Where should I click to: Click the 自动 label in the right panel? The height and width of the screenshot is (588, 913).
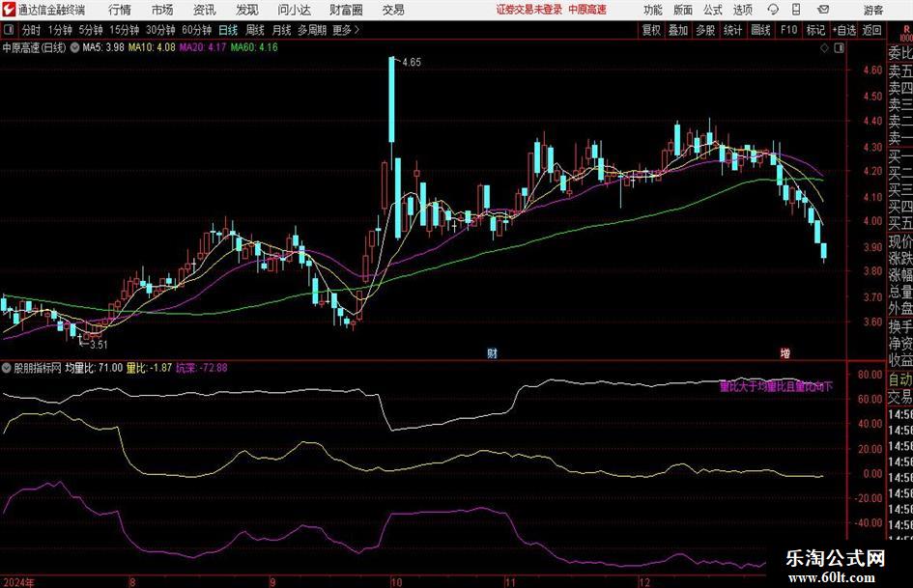(x=900, y=379)
